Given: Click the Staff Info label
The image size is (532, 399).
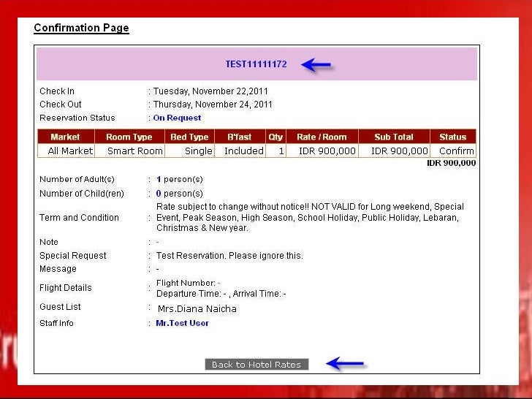Looking at the screenshot, I should point(56,323).
